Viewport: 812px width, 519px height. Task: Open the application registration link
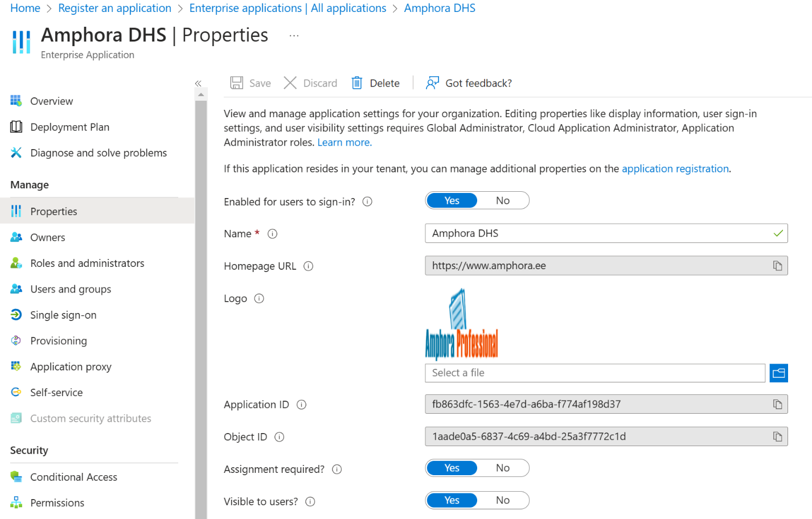(x=675, y=168)
